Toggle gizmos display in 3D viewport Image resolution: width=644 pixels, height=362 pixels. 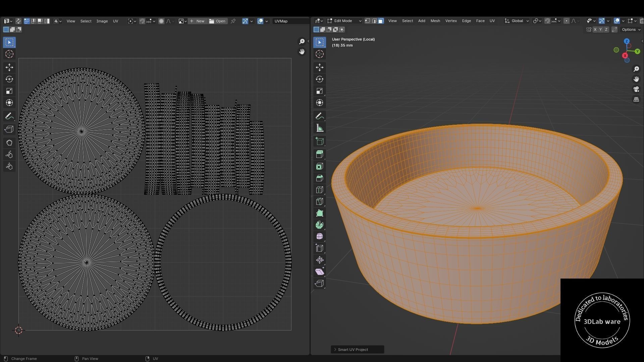coord(602,21)
